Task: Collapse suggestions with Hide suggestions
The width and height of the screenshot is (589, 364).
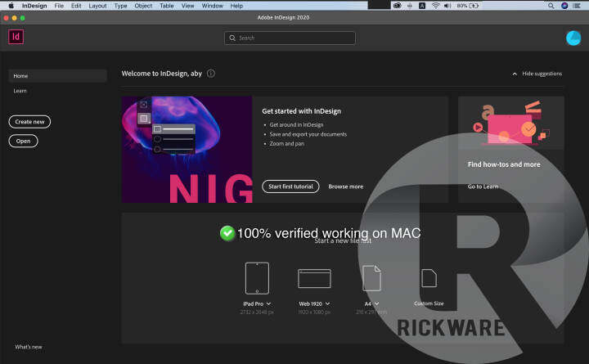Action: pyautogui.click(x=537, y=74)
